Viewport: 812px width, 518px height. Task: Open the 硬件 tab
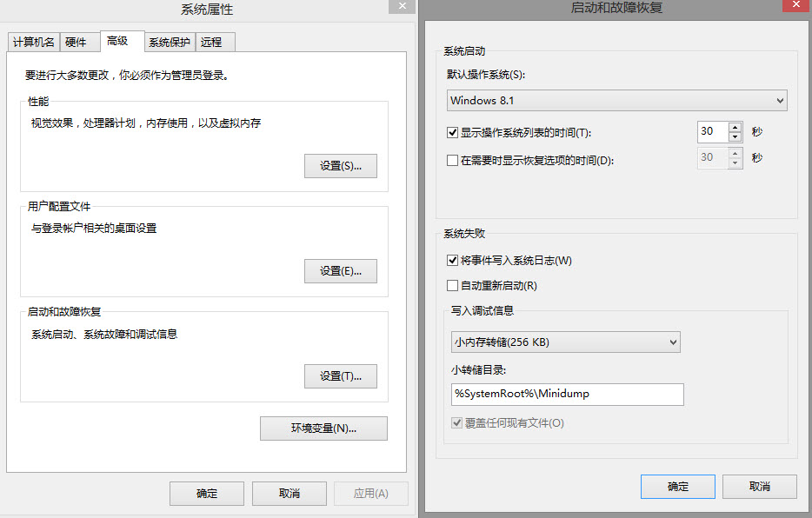pyautogui.click(x=77, y=43)
